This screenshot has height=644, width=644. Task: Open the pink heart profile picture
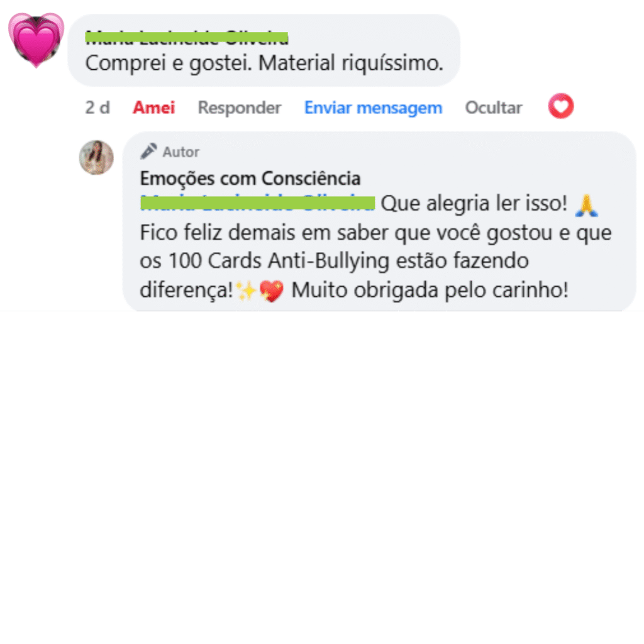(36, 40)
